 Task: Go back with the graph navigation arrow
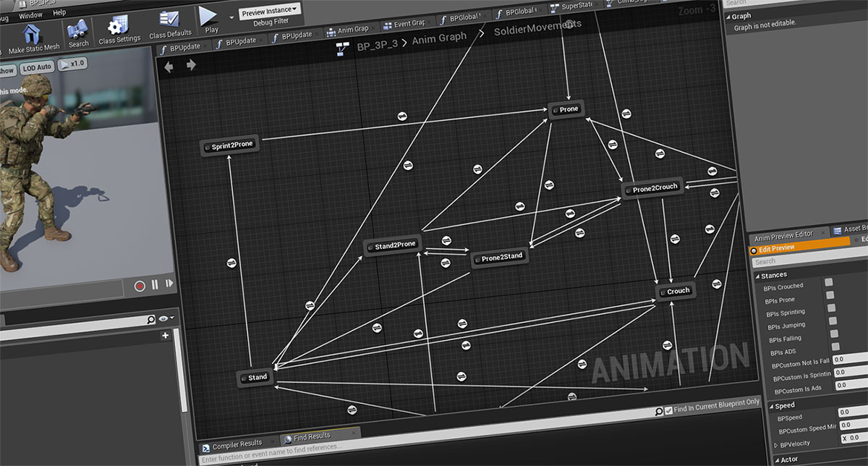[x=169, y=67]
